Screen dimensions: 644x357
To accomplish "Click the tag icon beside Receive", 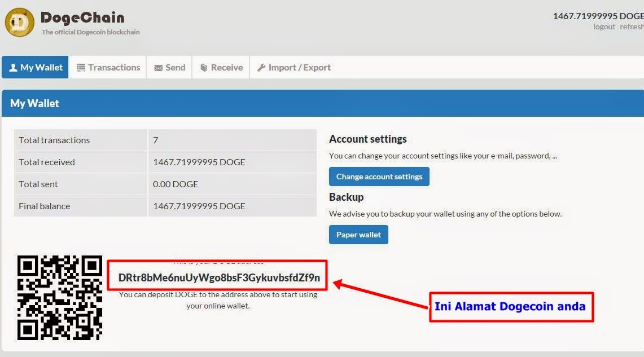I will [203, 68].
